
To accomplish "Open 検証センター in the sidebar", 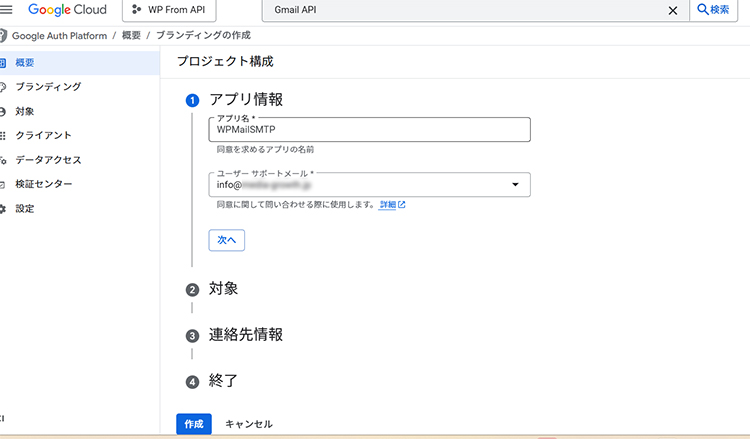I will [43, 184].
